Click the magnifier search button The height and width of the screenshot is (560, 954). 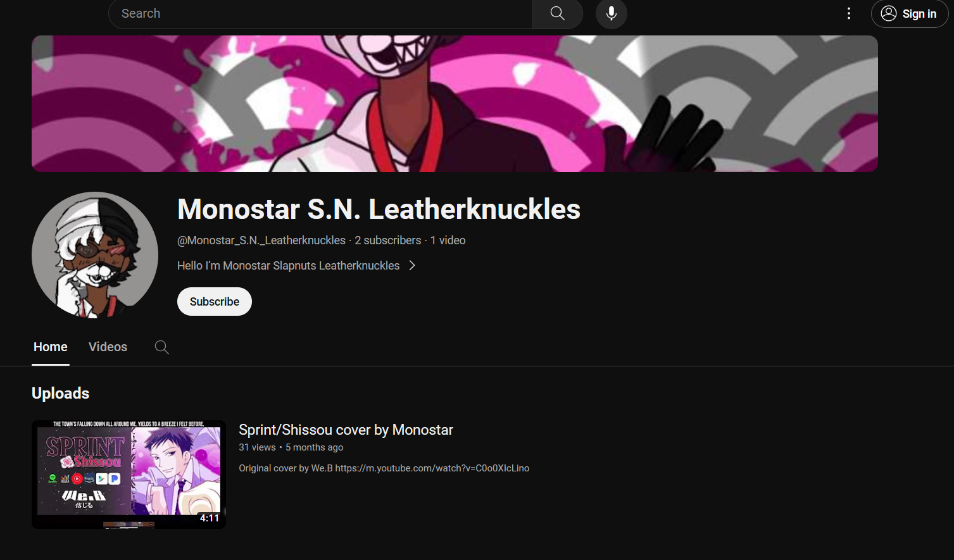point(557,13)
